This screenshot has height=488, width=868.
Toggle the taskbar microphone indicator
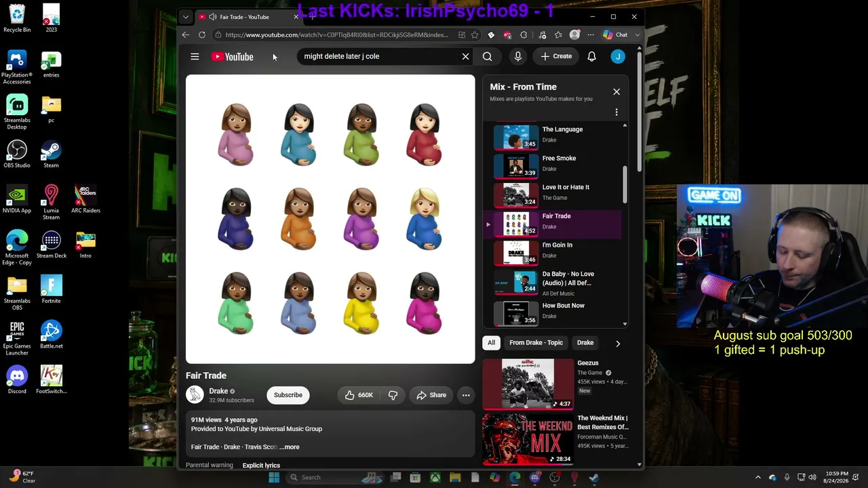click(x=787, y=477)
